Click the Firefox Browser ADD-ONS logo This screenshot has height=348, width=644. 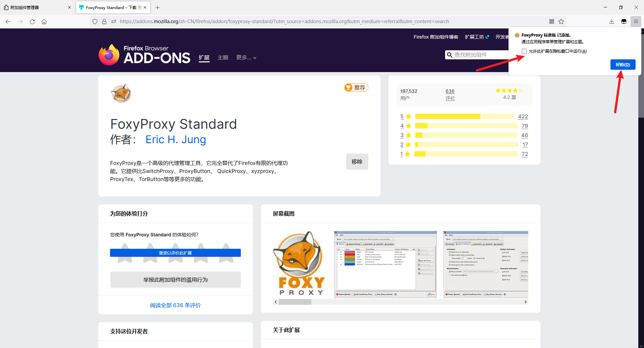coord(145,54)
